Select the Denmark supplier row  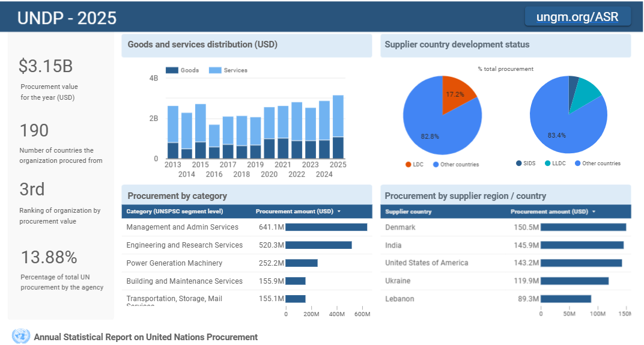(506, 228)
